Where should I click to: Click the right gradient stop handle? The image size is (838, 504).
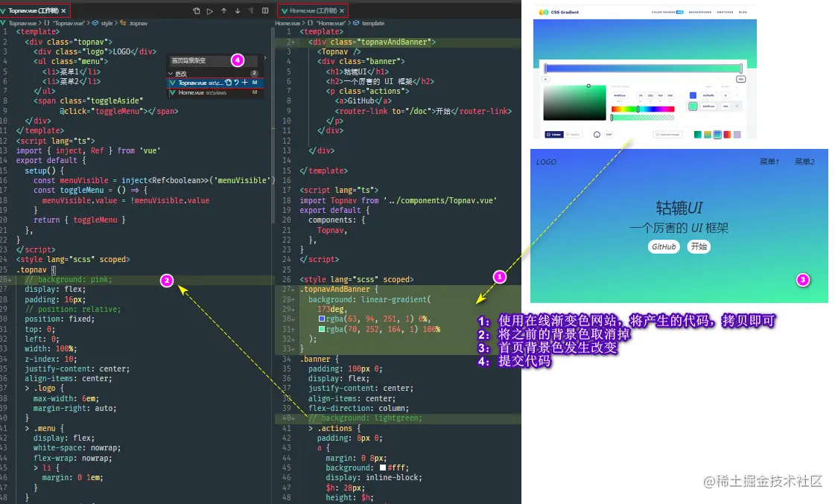(x=740, y=68)
